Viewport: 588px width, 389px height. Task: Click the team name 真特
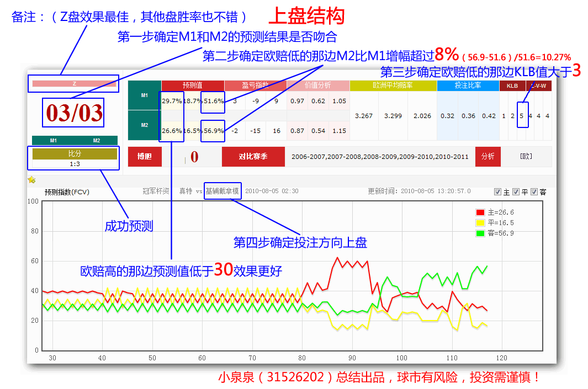pos(186,191)
